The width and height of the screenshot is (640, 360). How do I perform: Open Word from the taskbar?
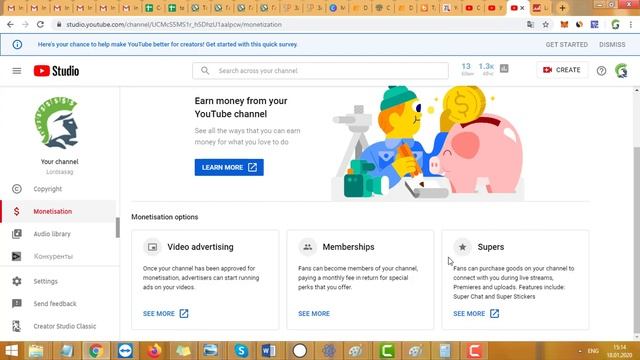coord(269,351)
